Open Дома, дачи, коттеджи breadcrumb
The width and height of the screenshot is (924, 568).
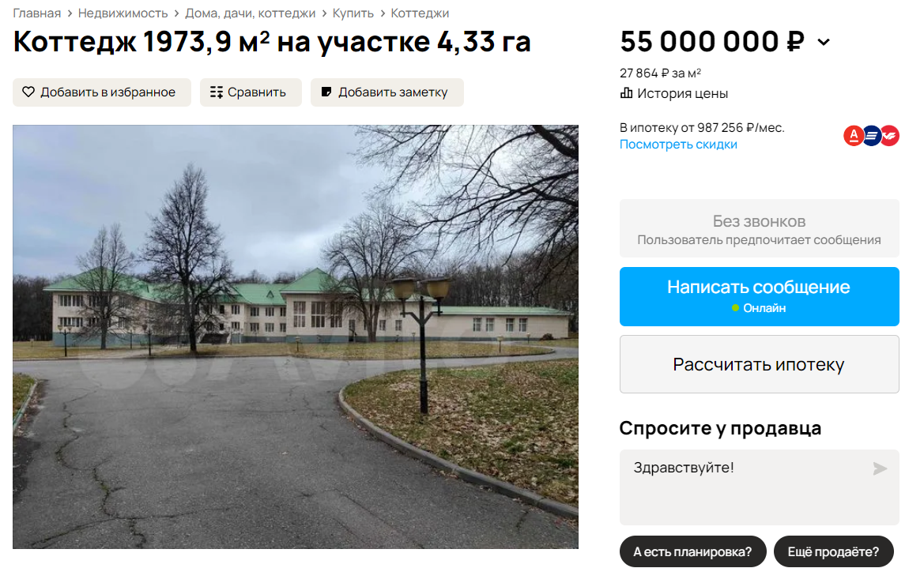point(250,13)
